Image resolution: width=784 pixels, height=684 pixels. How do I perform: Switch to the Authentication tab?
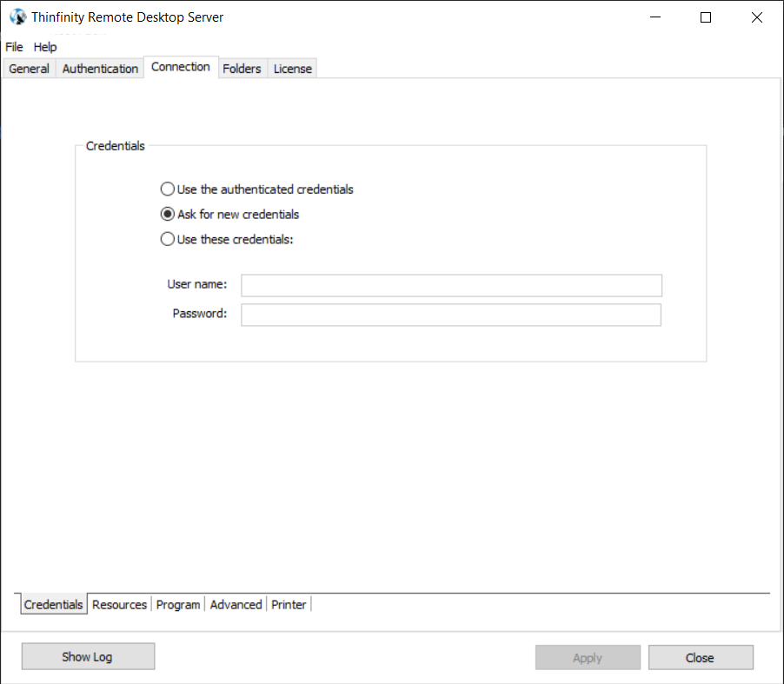click(100, 69)
